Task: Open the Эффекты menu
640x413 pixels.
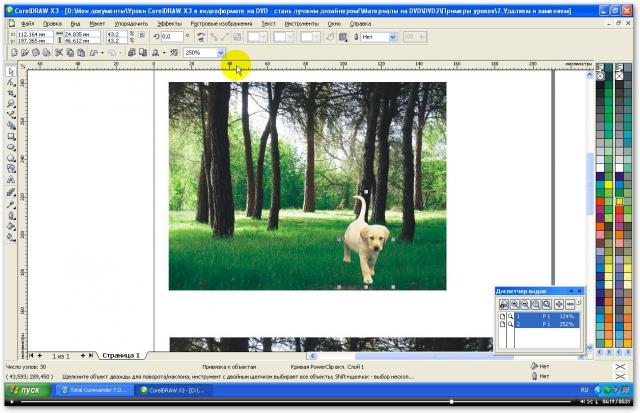Action: point(169,21)
